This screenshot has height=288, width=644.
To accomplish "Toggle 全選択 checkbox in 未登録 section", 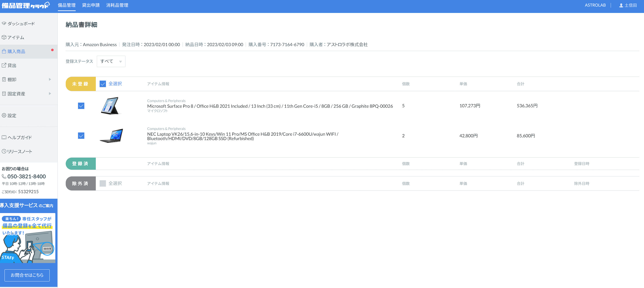I will [103, 84].
